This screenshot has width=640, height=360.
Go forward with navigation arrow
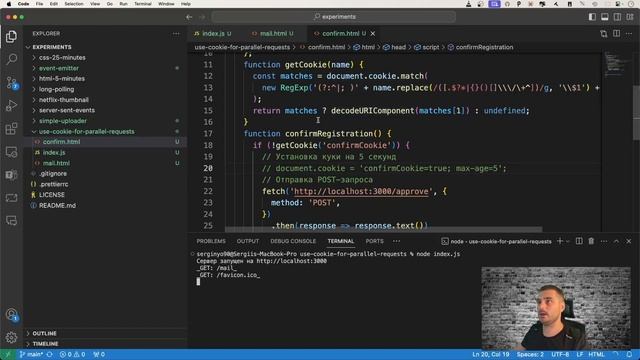(x=202, y=17)
